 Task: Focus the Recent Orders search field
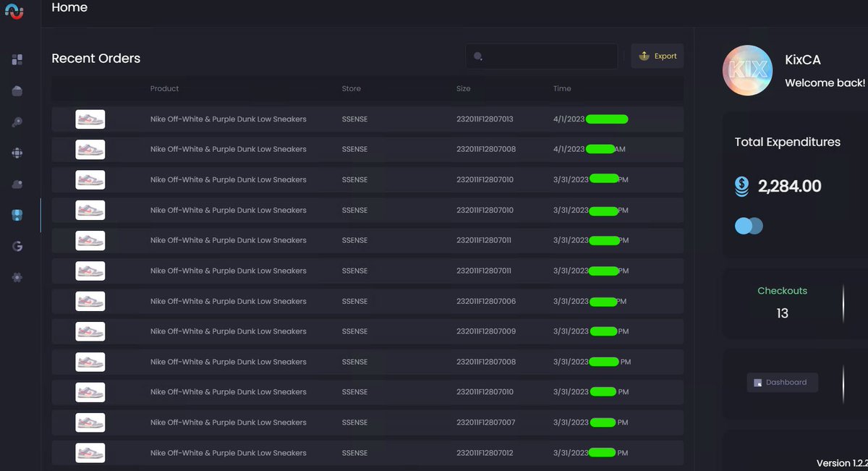(541, 56)
